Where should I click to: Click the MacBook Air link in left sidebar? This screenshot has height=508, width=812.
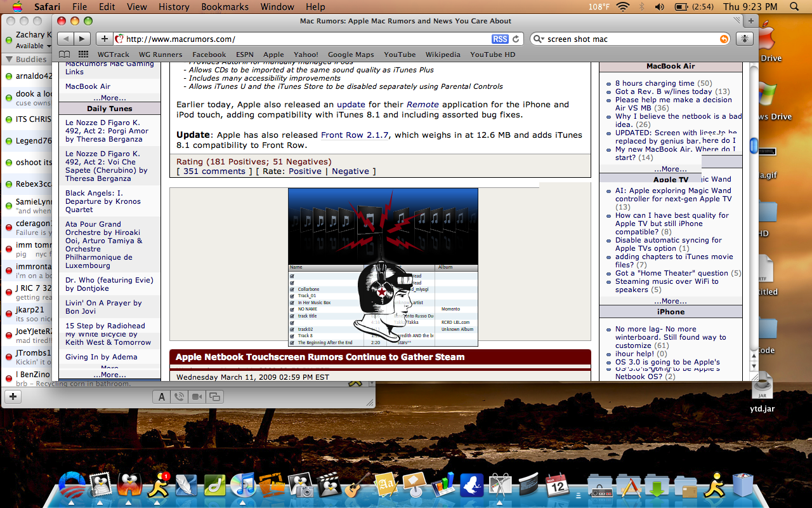coord(88,86)
